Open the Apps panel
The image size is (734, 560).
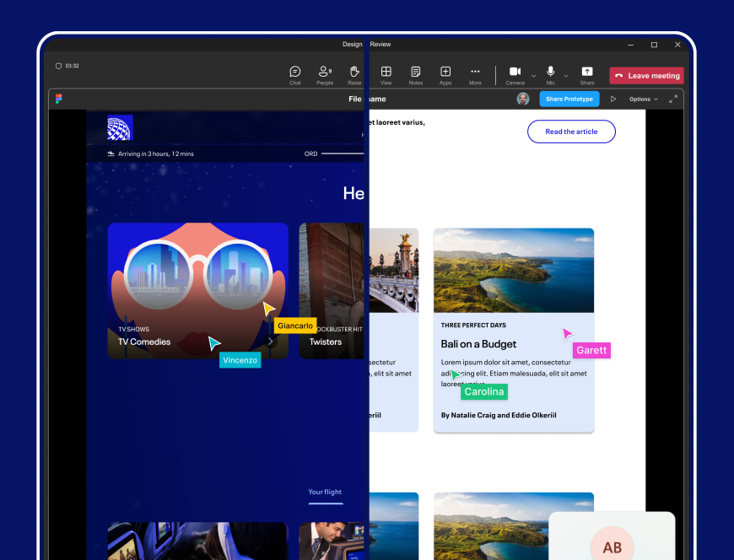(445, 74)
